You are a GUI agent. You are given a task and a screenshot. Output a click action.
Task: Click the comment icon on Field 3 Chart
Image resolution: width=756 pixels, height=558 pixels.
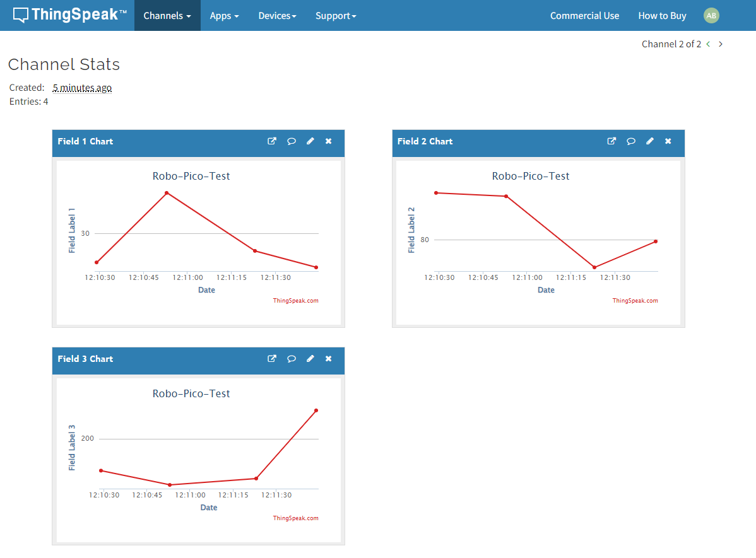pos(291,359)
